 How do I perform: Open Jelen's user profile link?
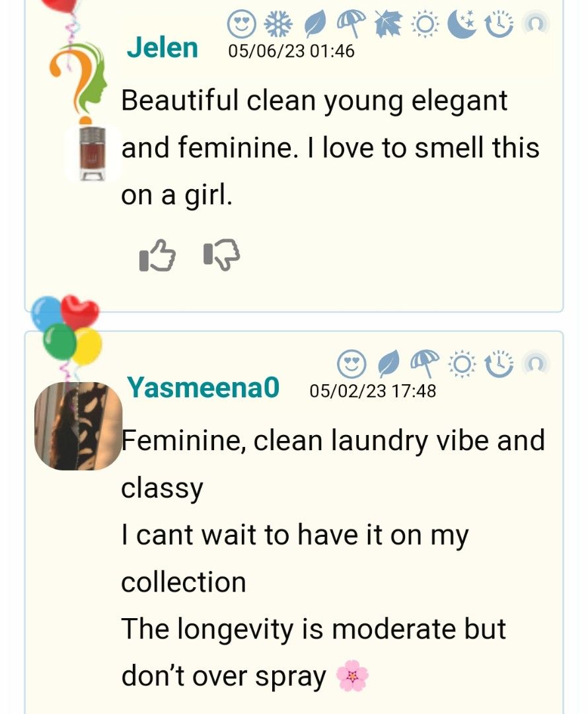coord(162,48)
